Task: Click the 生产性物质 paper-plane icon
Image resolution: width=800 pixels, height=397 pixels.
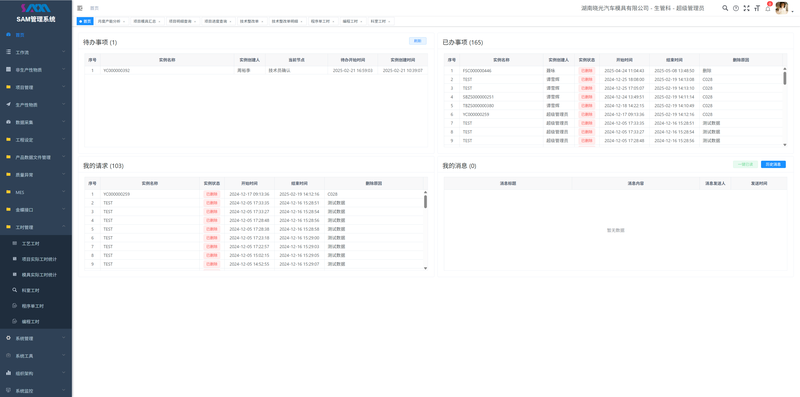Action: point(8,105)
